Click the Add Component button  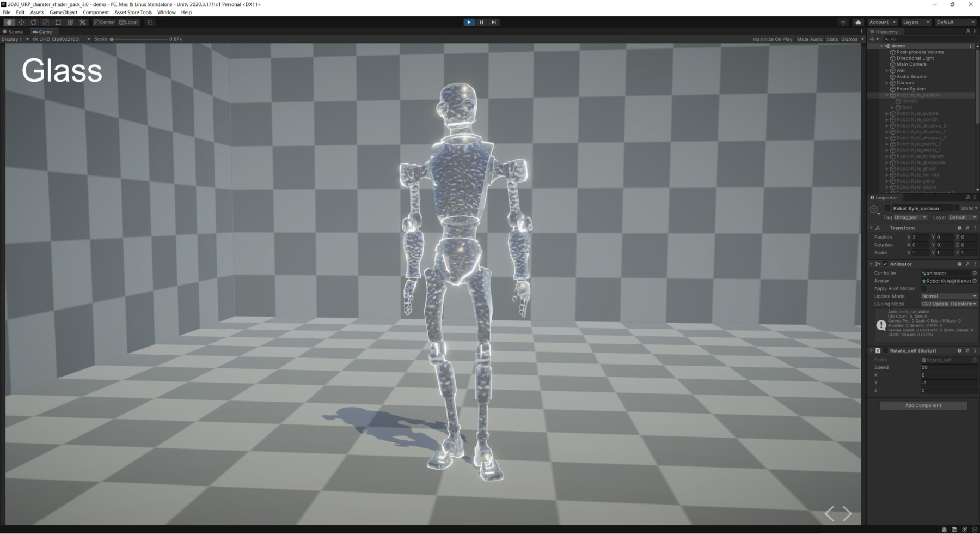(x=923, y=405)
